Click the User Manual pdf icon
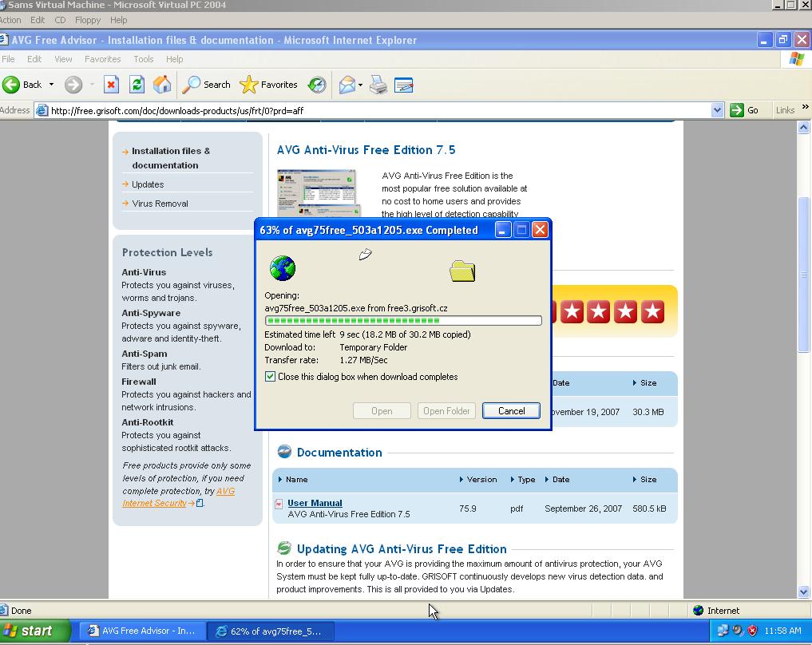The width and height of the screenshot is (812, 645). 279,504
